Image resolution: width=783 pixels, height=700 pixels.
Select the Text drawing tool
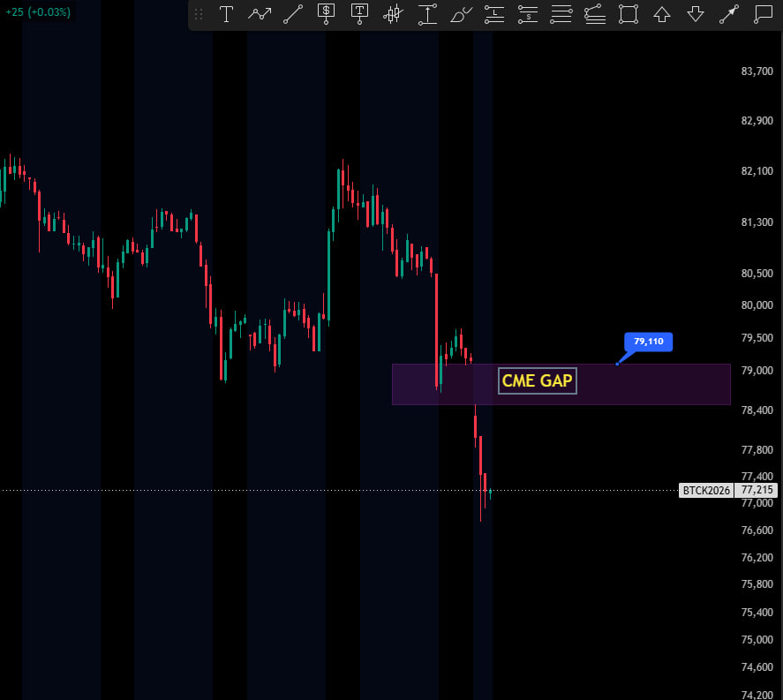tap(226, 14)
